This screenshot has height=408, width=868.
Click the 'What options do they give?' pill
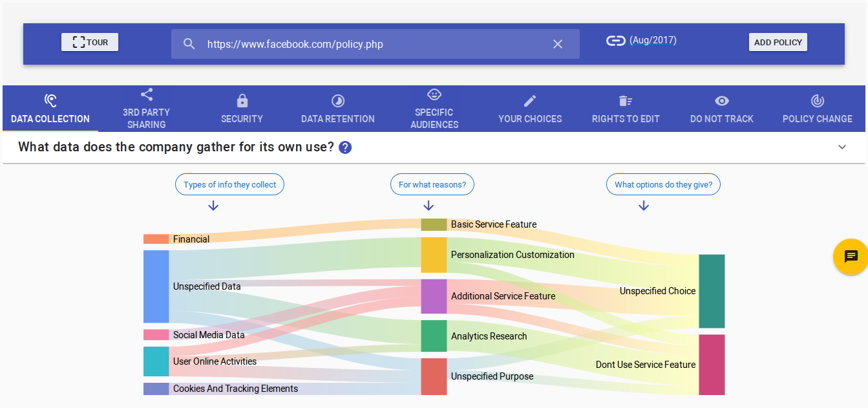tap(663, 185)
